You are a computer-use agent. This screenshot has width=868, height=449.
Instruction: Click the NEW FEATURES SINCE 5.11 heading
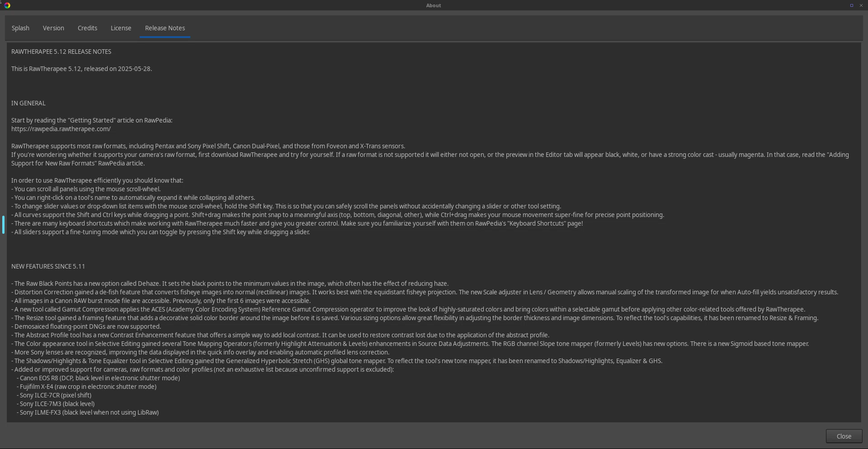(x=48, y=266)
